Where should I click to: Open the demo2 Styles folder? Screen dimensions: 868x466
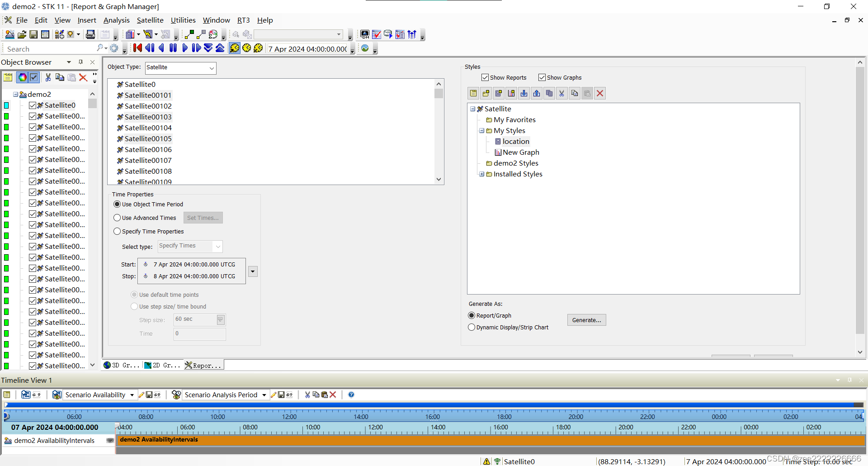pos(516,163)
